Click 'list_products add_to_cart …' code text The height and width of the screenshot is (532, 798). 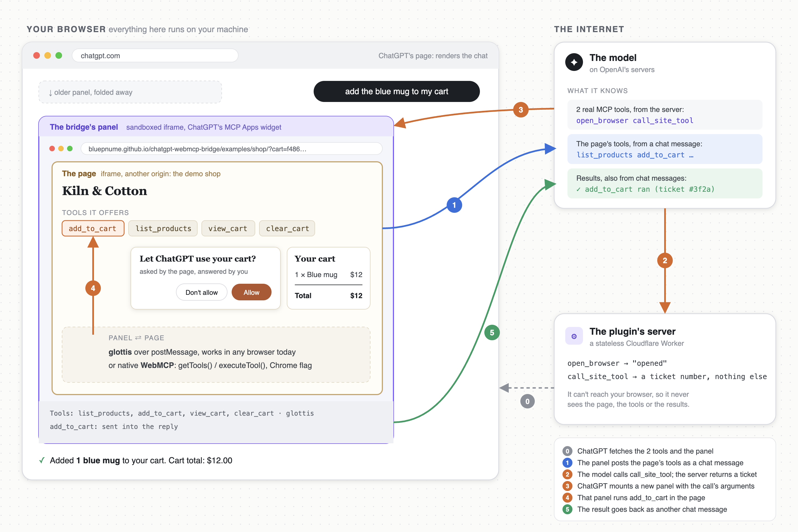635,155
